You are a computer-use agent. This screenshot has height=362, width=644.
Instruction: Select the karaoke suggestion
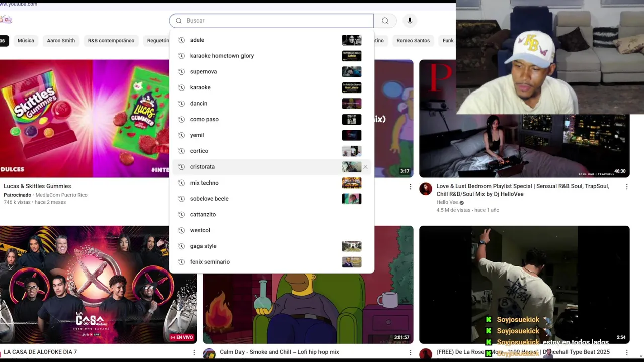(271, 87)
